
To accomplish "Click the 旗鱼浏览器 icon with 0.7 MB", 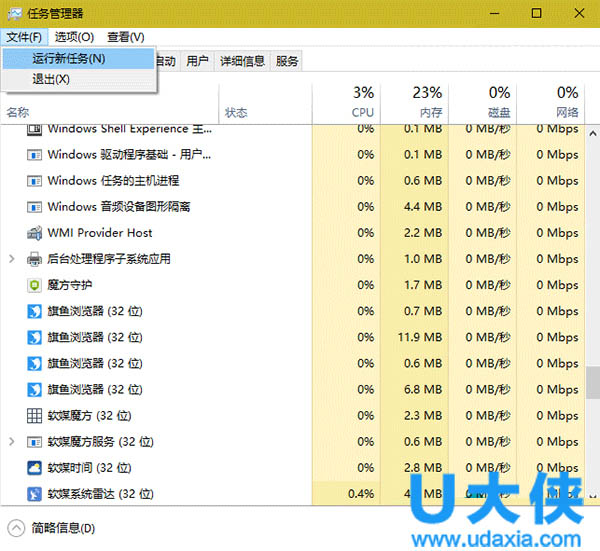I will pos(34,311).
